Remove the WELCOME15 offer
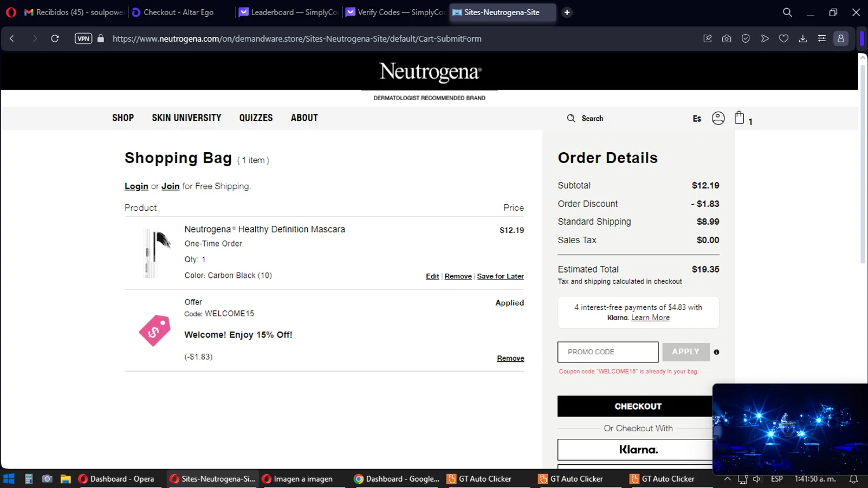868x488 pixels. pyautogui.click(x=510, y=358)
